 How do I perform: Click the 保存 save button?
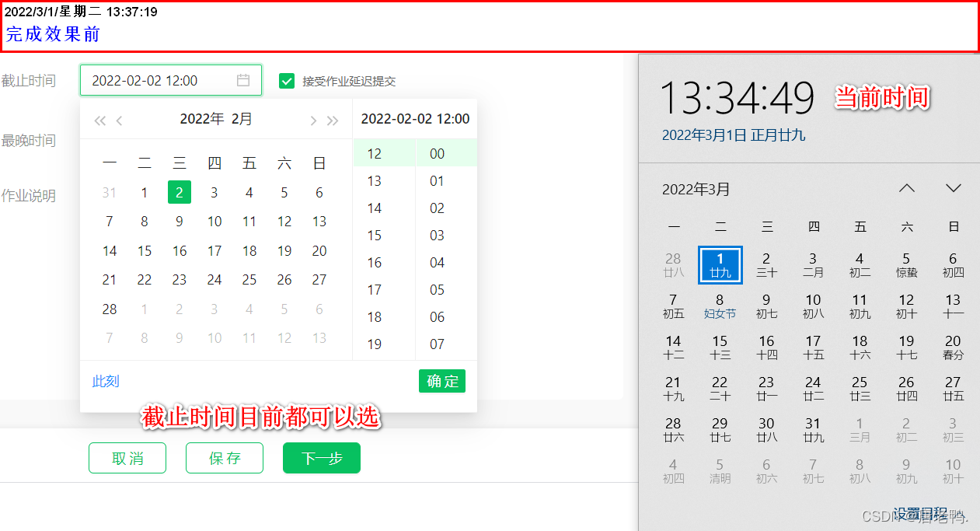[224, 458]
